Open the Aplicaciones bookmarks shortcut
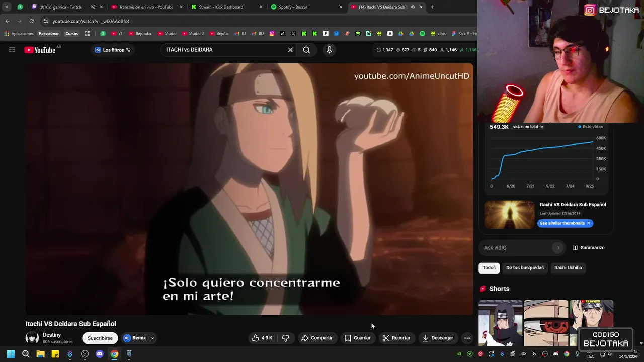 (x=19, y=34)
